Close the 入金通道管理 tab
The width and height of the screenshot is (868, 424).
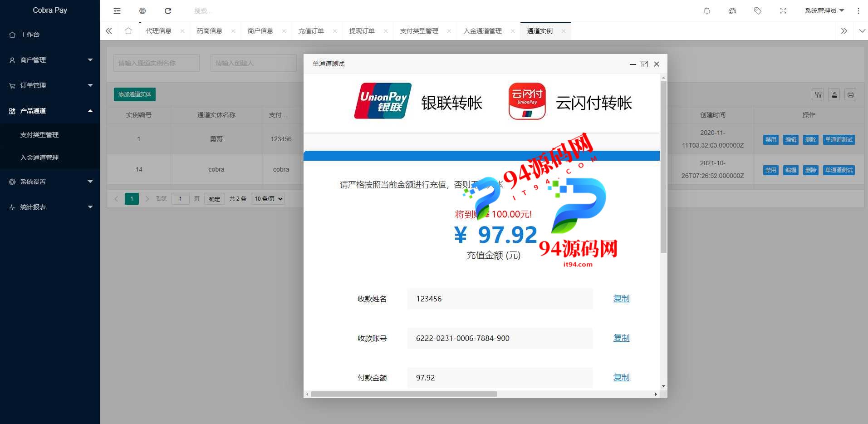click(x=513, y=31)
